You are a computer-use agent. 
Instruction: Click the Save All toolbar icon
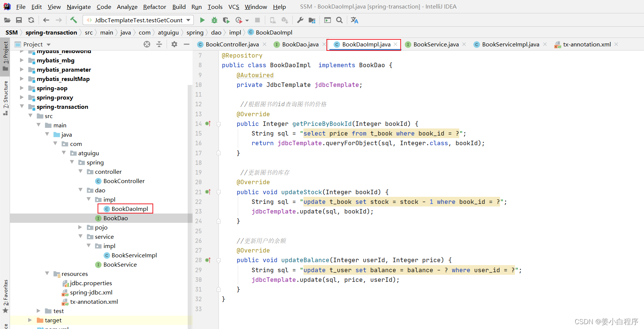pos(19,20)
